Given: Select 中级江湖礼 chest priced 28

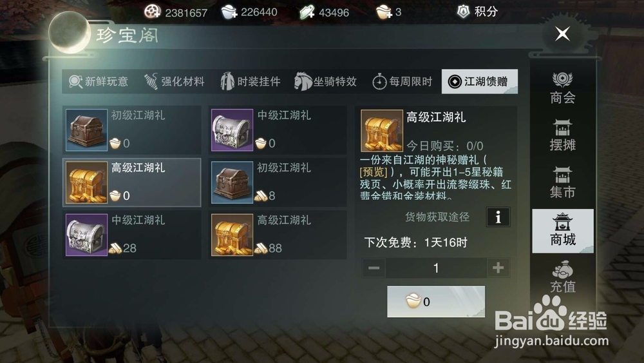Looking at the screenshot, I should pyautogui.click(x=132, y=235).
